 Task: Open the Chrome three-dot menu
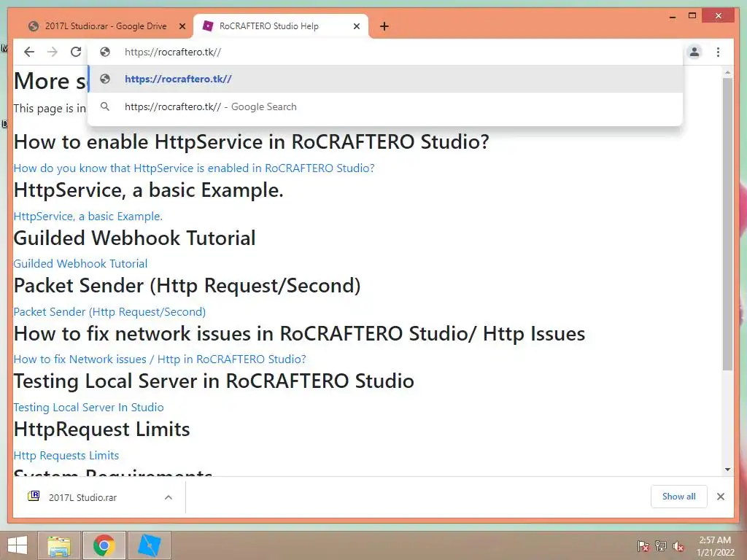click(718, 52)
